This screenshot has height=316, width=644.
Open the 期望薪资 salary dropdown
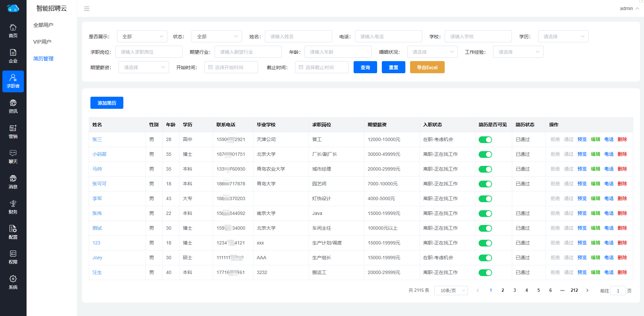coord(144,67)
